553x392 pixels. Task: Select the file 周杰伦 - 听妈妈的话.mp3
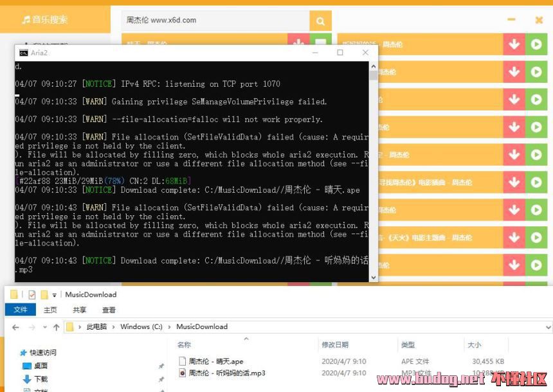[227, 373]
